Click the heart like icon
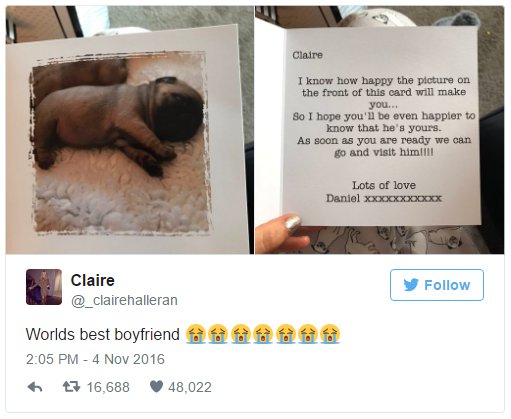The height and width of the screenshot is (419, 511). click(x=156, y=387)
